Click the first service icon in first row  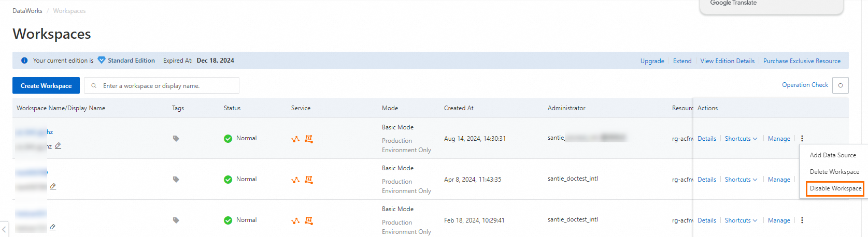pyautogui.click(x=295, y=139)
